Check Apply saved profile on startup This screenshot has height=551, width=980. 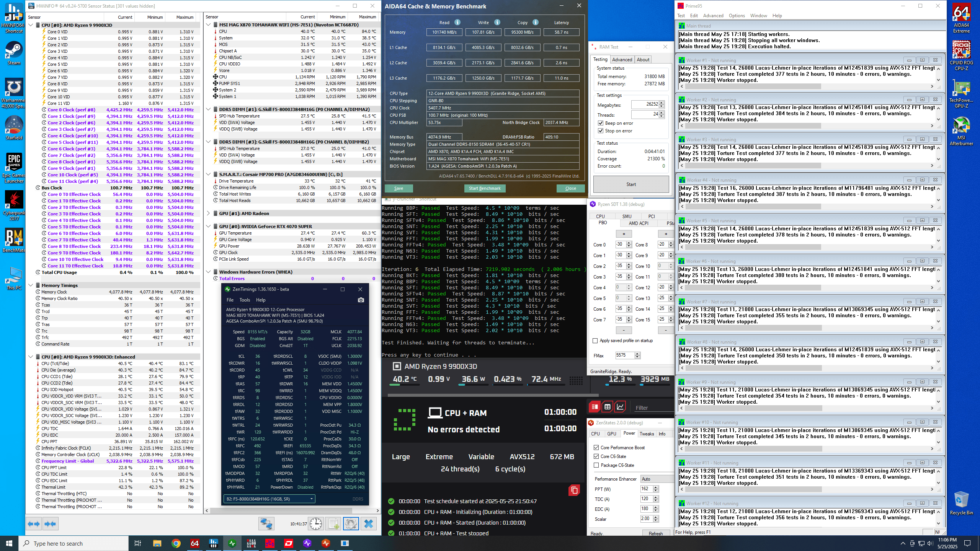(x=595, y=341)
